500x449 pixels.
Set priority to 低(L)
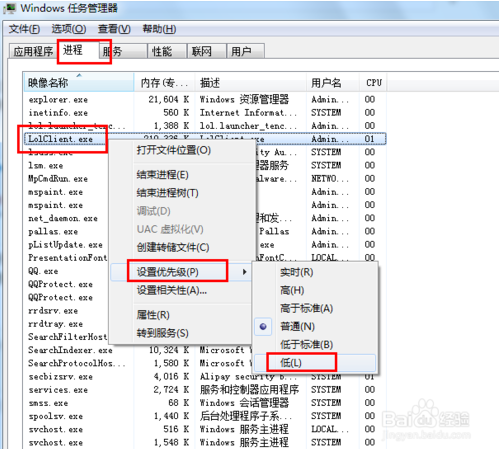click(315, 363)
